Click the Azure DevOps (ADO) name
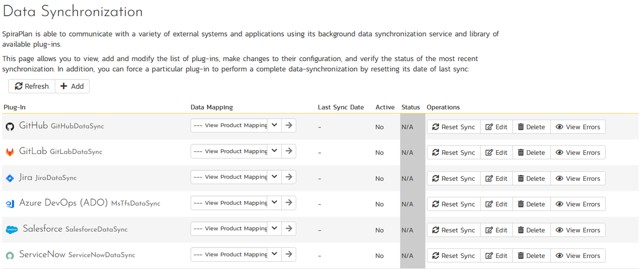644x272 pixels. click(63, 203)
